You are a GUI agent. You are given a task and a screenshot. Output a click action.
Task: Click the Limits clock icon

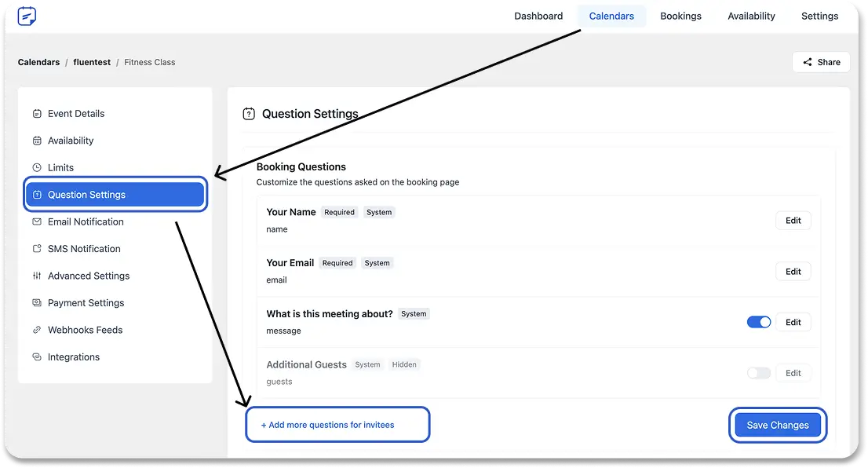37,167
